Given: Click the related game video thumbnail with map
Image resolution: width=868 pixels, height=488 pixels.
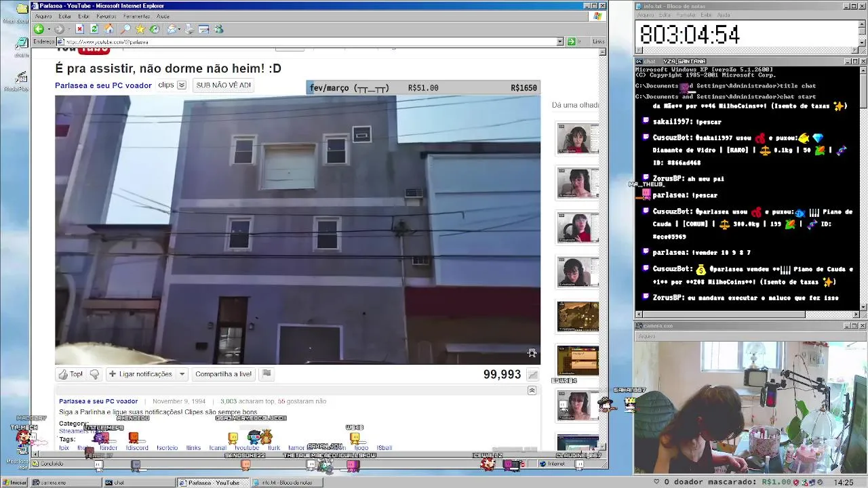Looking at the screenshot, I should coord(578,317).
